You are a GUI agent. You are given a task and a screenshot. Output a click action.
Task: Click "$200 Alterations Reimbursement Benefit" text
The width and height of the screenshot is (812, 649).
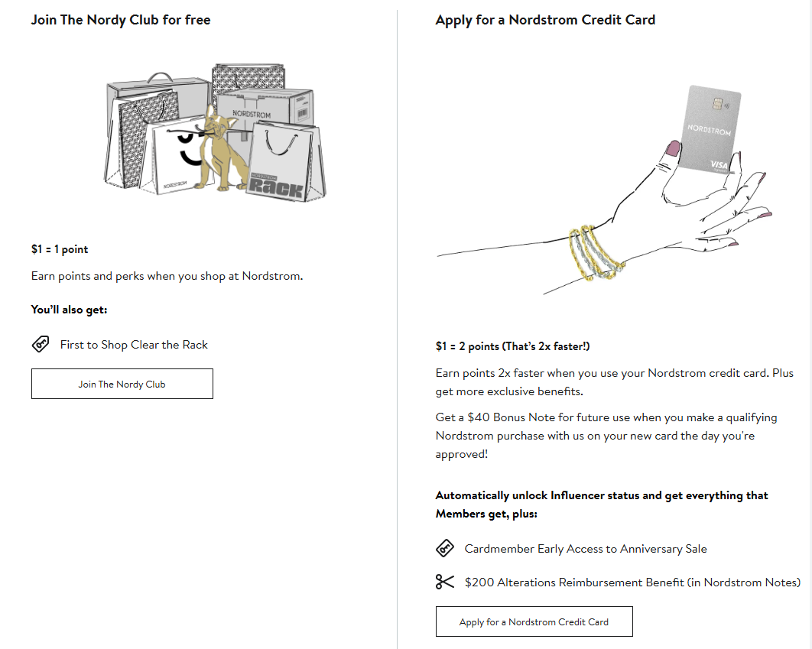tap(632, 582)
